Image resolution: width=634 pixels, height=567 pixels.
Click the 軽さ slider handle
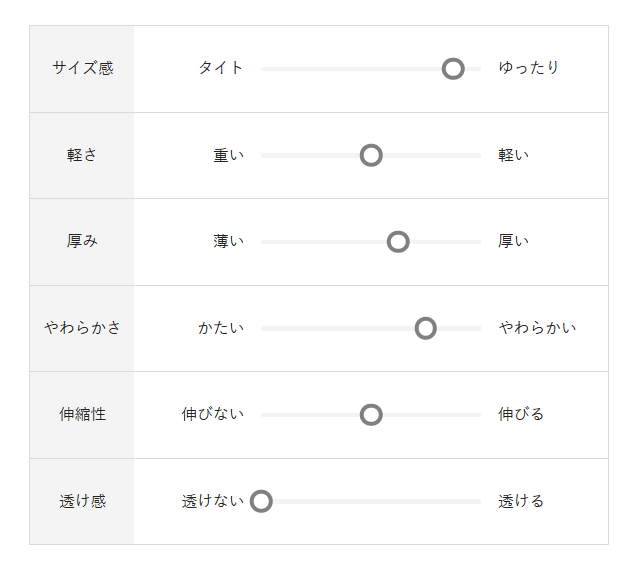tap(371, 155)
